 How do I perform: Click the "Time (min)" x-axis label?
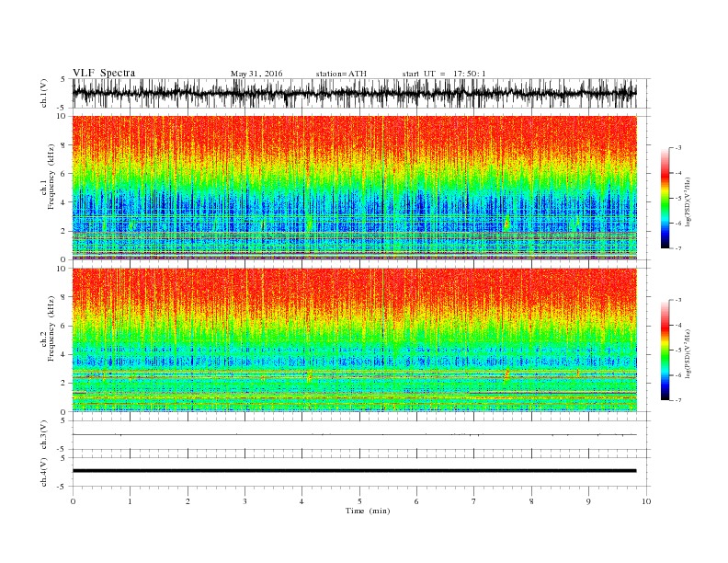(368, 511)
